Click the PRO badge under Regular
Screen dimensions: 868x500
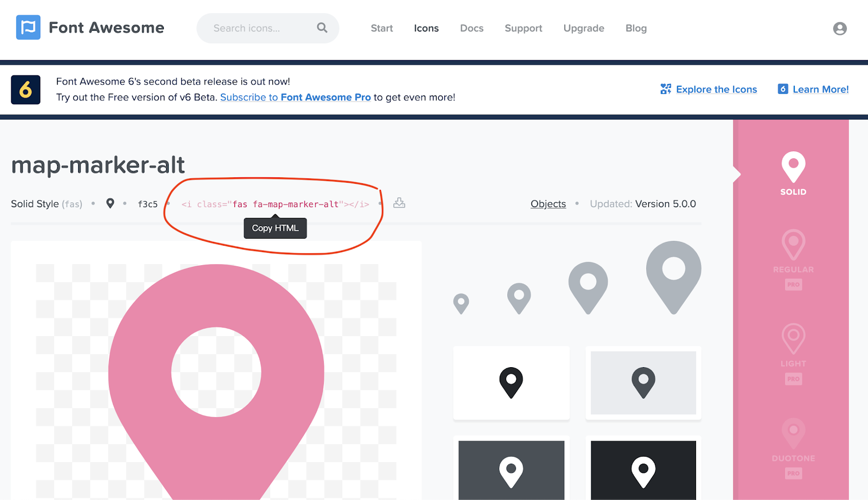[793, 285]
